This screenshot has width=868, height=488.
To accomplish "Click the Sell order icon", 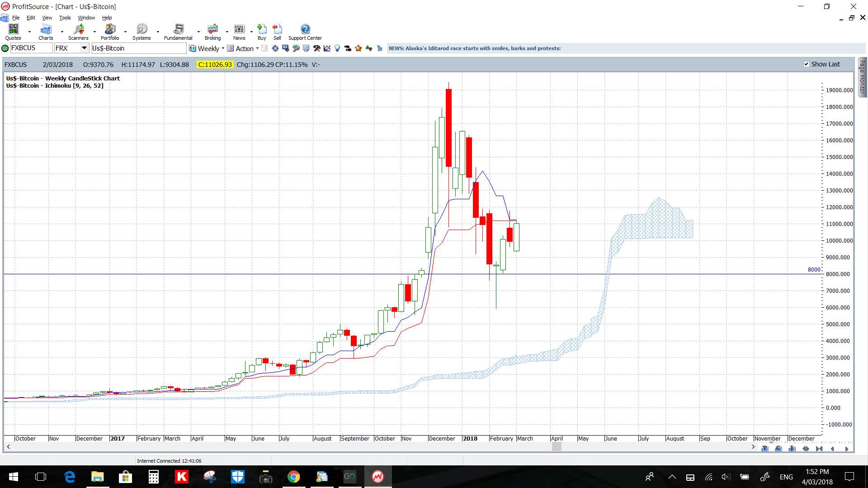I will click(x=277, y=32).
